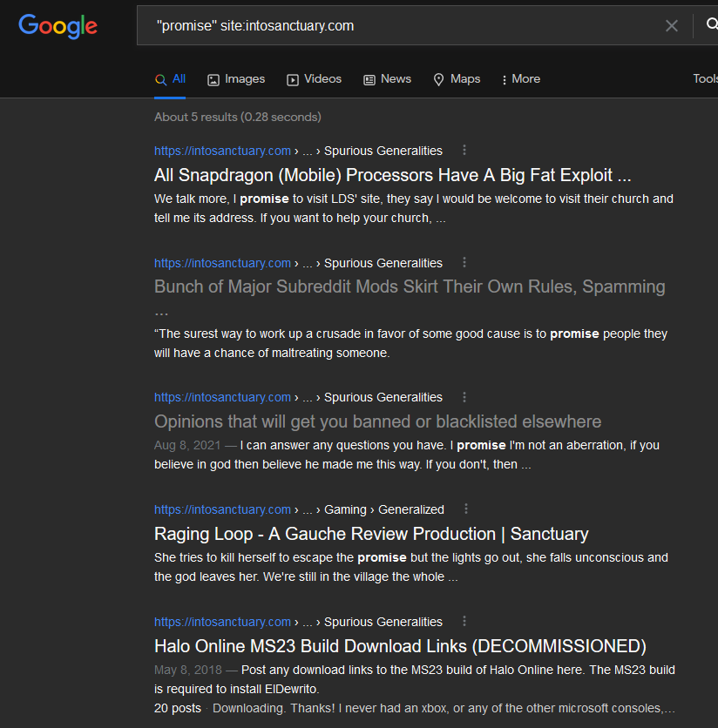The height and width of the screenshot is (728, 718).
Task: Click the 'About 5 results' stats text
Action: pos(238,117)
